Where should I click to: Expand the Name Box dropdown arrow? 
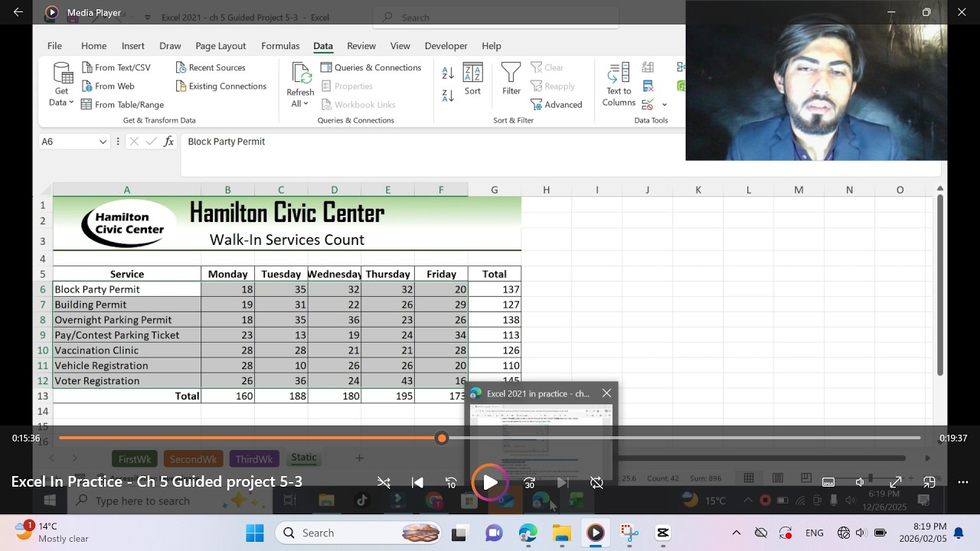tap(103, 142)
